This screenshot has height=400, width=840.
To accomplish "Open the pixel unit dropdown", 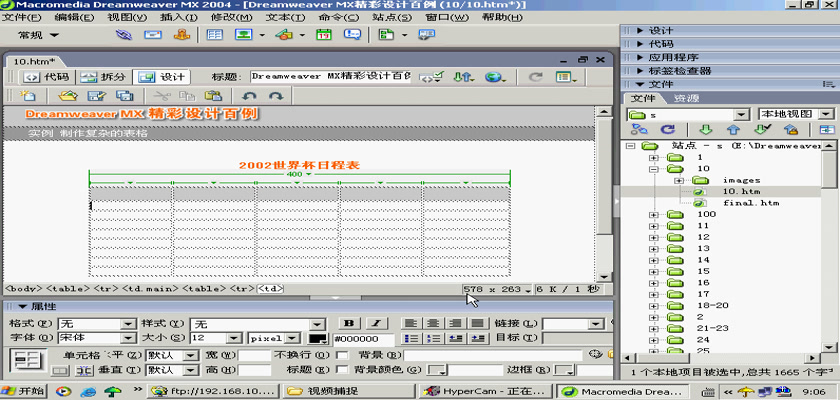I will 292,338.
